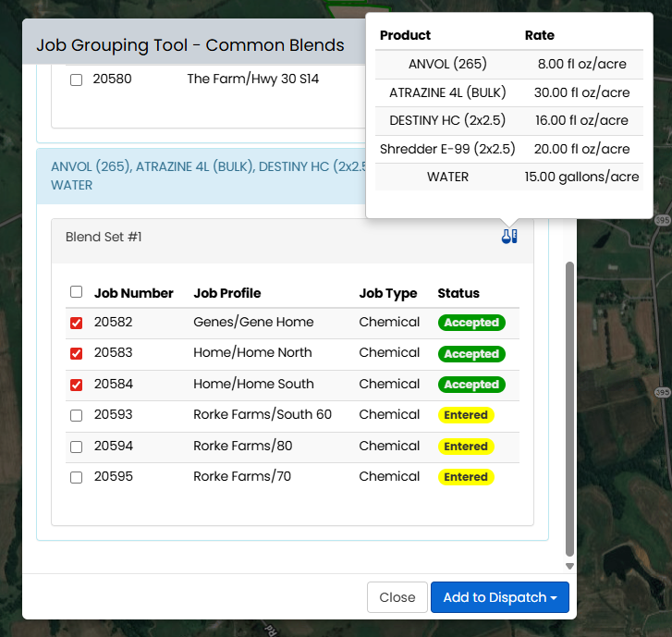Sort by Job Number column header
The height and width of the screenshot is (637, 672).
point(133,293)
